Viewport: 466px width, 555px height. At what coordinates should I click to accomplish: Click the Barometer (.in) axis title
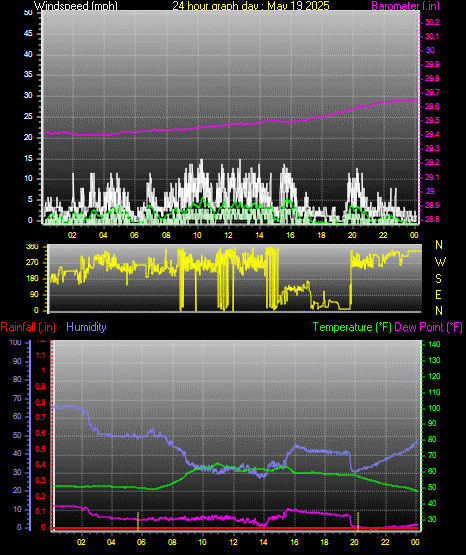[x=405, y=6]
